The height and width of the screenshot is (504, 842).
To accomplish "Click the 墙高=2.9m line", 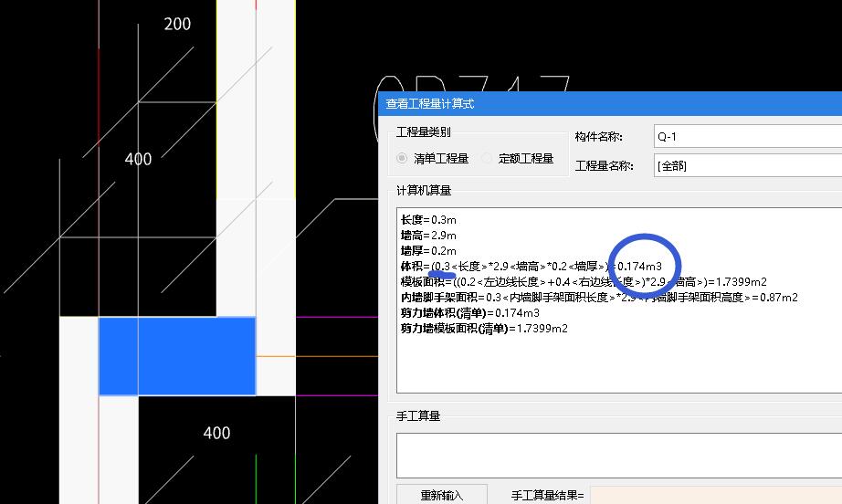I will point(428,235).
